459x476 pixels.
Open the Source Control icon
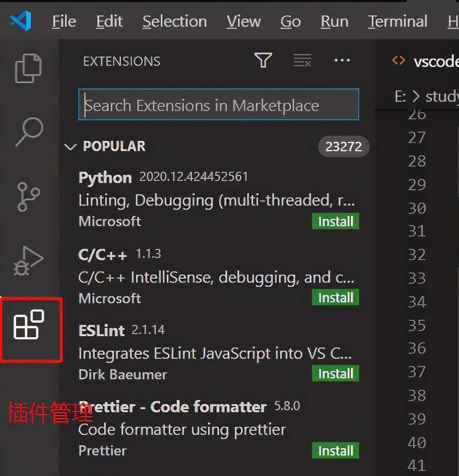pos(28,197)
